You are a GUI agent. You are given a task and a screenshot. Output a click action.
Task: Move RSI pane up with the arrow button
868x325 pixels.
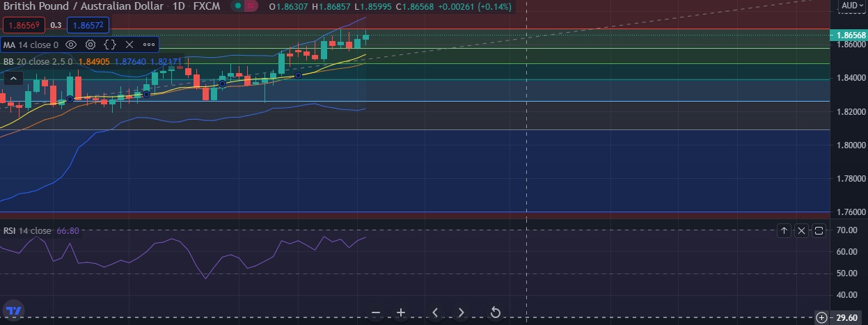[784, 230]
